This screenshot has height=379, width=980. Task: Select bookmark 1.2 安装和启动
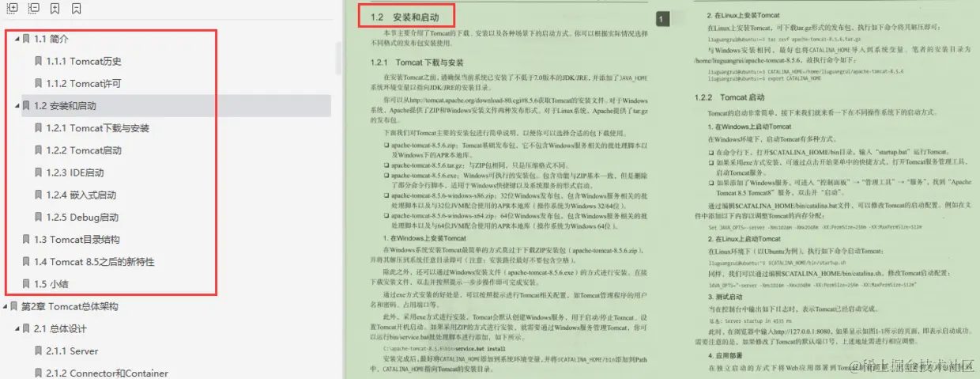[66, 105]
